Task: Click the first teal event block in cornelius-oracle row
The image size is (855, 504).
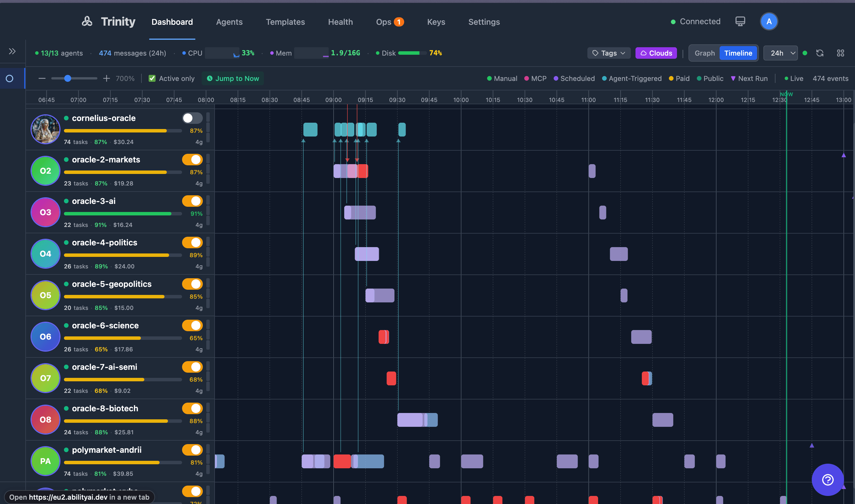Action: tap(310, 129)
